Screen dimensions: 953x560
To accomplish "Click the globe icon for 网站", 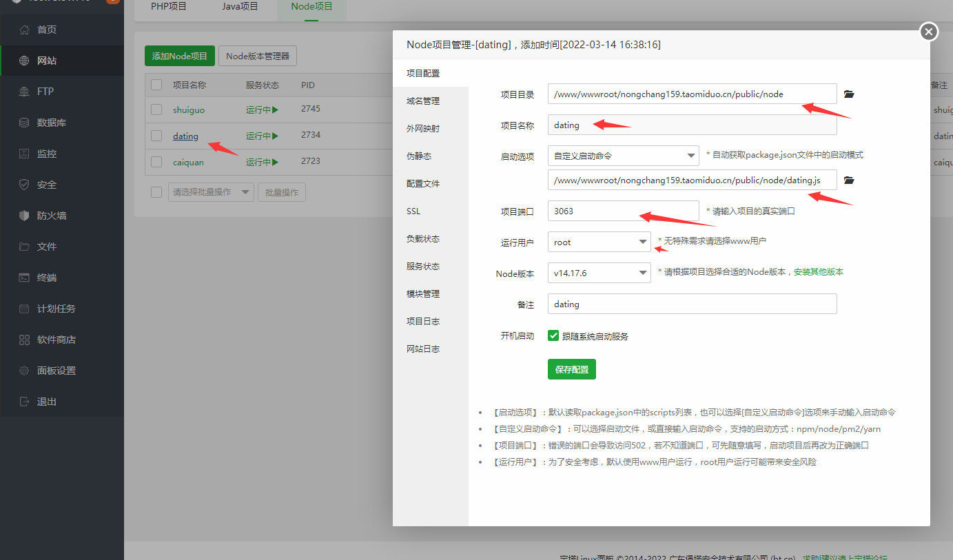I will (x=25, y=61).
